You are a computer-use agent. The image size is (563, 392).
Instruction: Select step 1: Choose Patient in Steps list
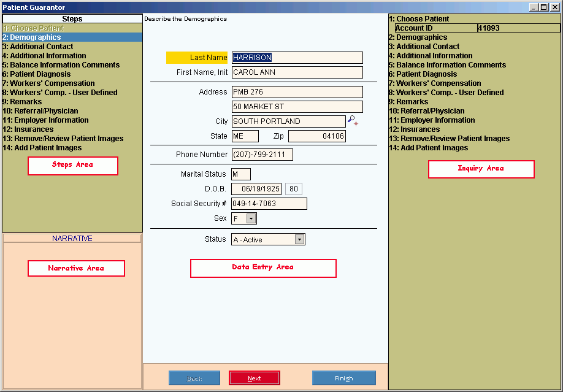click(72, 28)
